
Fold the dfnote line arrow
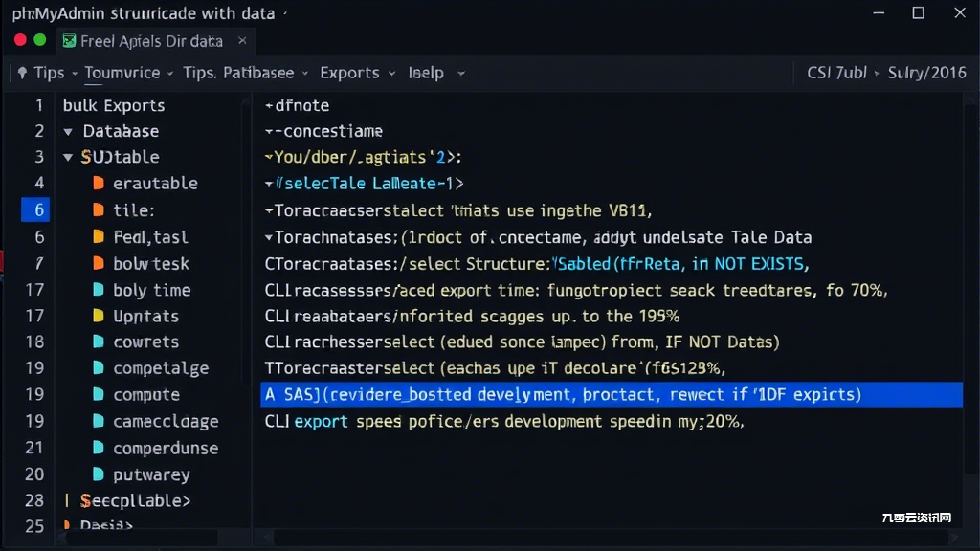269,105
